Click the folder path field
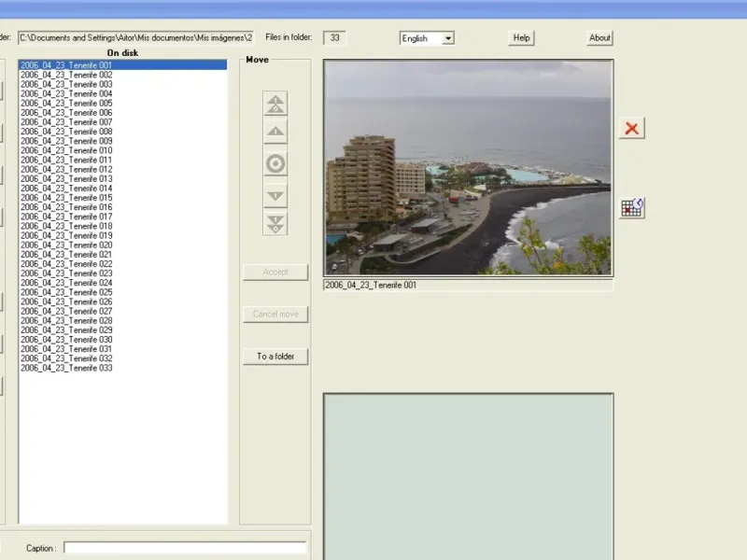747x560 pixels. (x=135, y=38)
